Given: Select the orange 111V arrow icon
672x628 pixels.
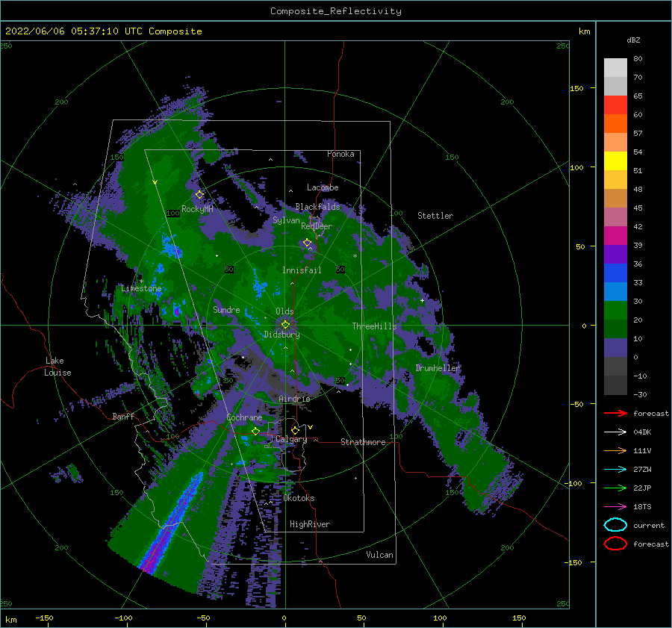Looking at the screenshot, I should [615, 450].
